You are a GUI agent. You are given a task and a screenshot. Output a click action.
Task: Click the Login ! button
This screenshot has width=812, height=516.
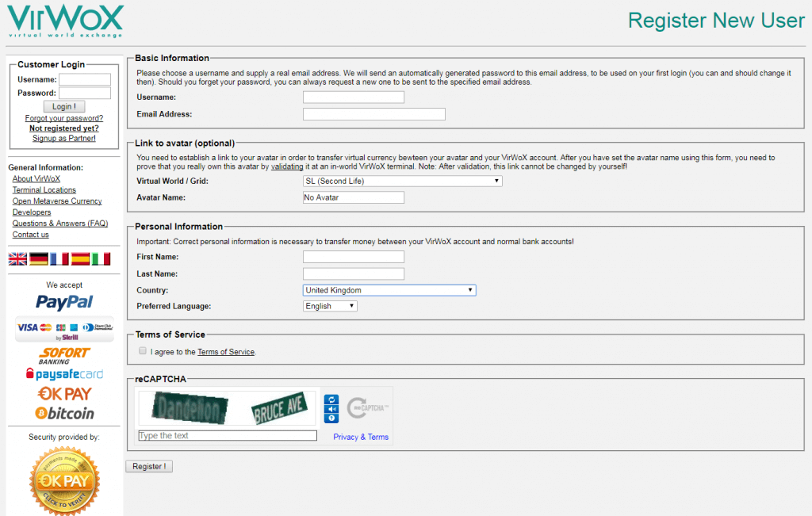coord(64,107)
